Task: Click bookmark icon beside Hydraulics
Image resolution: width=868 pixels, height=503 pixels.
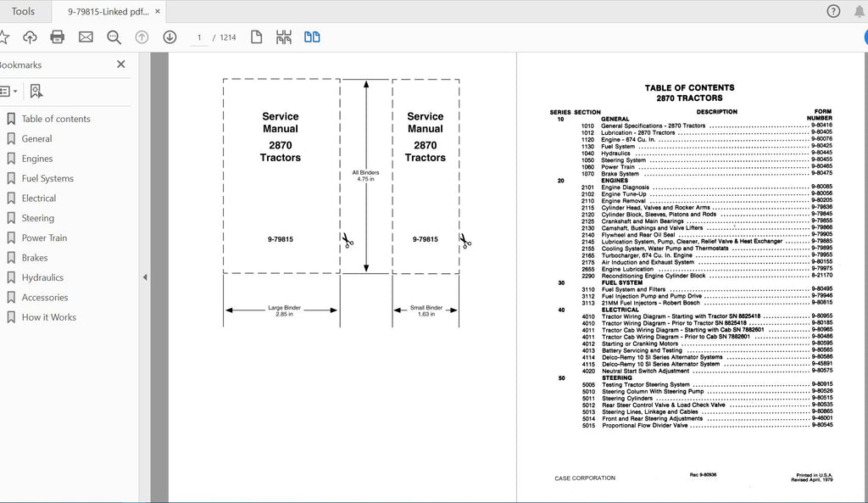Action: click(10, 277)
